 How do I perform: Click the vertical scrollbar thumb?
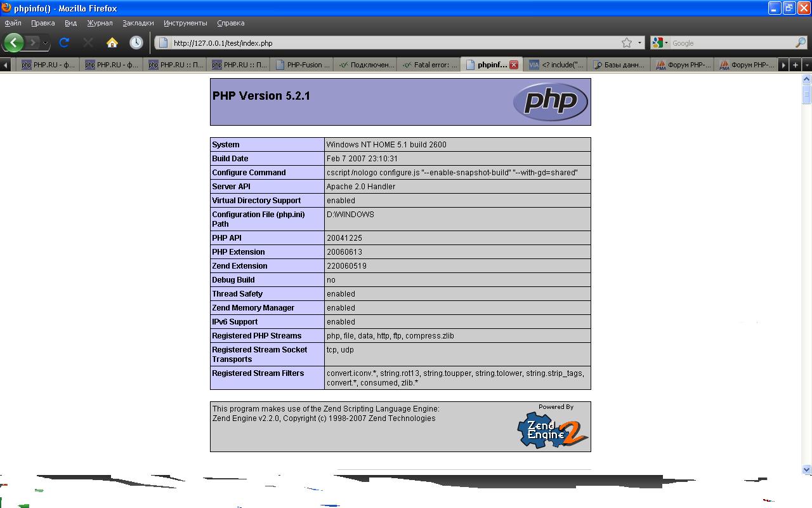pyautogui.click(x=807, y=94)
